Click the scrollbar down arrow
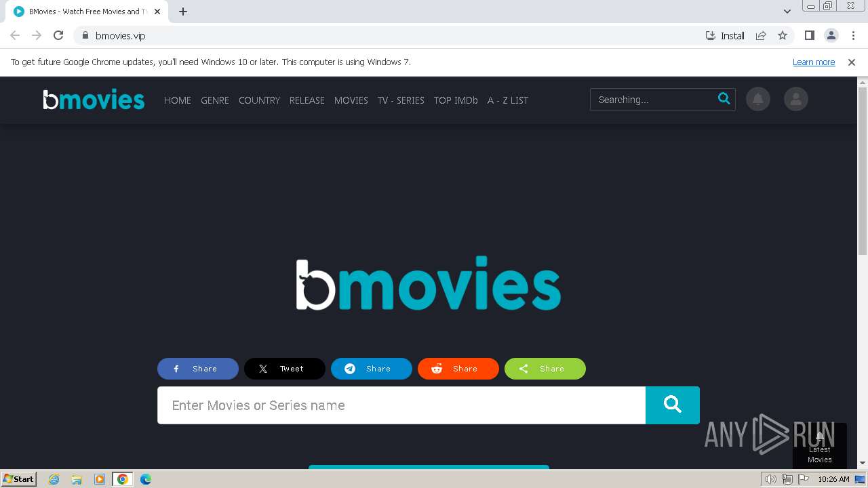Viewport: 868px width, 488px height. coord(863,464)
